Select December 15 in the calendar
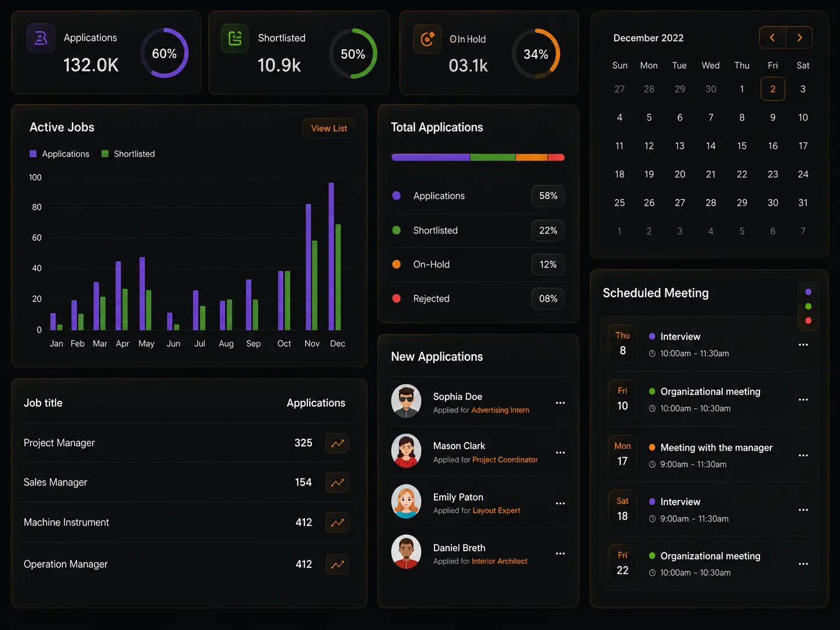This screenshot has height=630, width=840. tap(741, 146)
